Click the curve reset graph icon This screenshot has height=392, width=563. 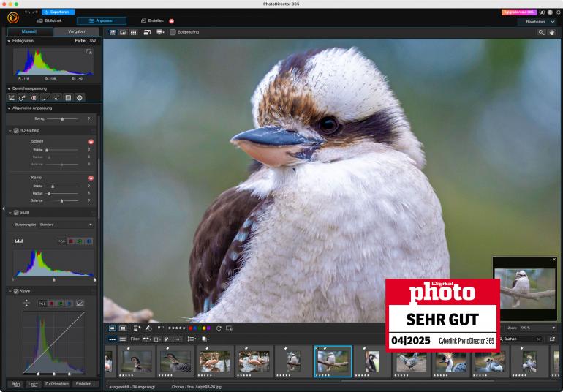pos(80,304)
